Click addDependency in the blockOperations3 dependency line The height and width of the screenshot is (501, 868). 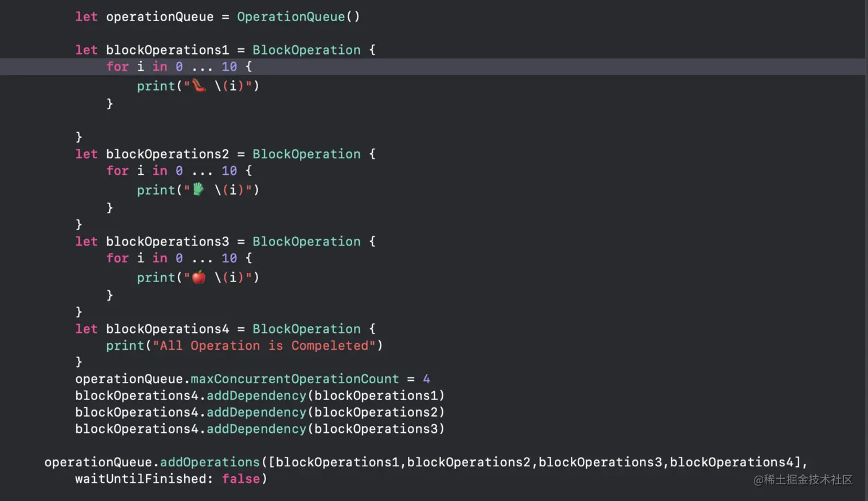[256, 429]
